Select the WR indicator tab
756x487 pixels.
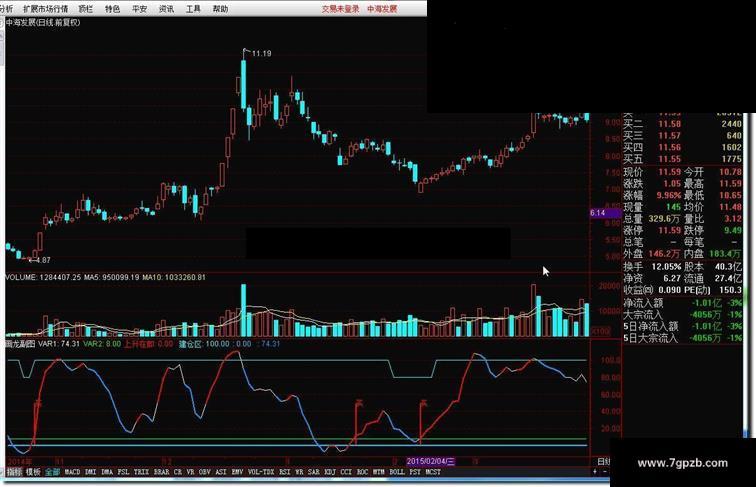[x=299, y=472]
